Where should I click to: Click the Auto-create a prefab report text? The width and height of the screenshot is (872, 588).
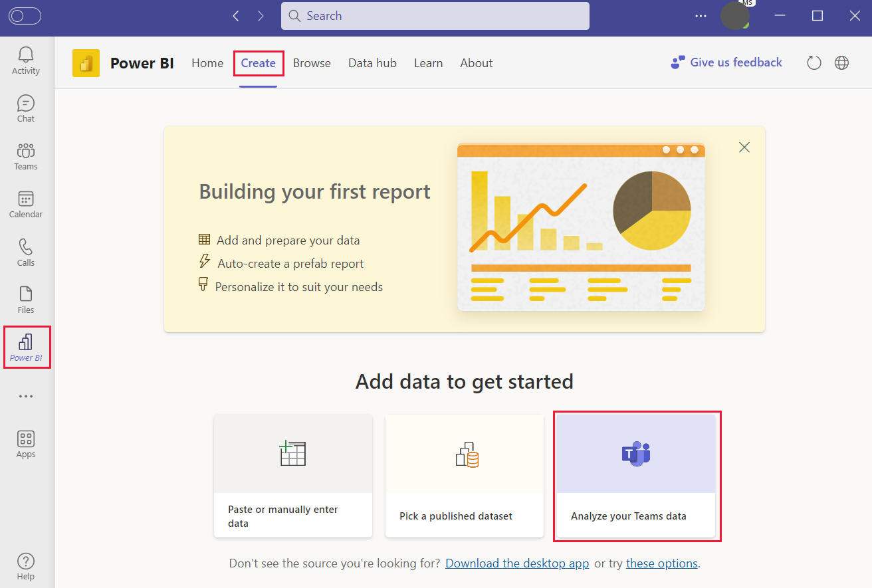click(290, 264)
